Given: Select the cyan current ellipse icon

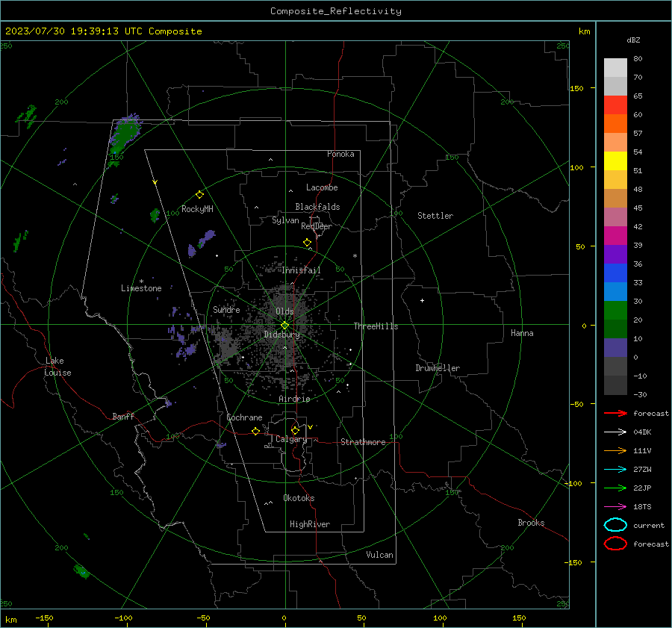Looking at the screenshot, I should [615, 525].
